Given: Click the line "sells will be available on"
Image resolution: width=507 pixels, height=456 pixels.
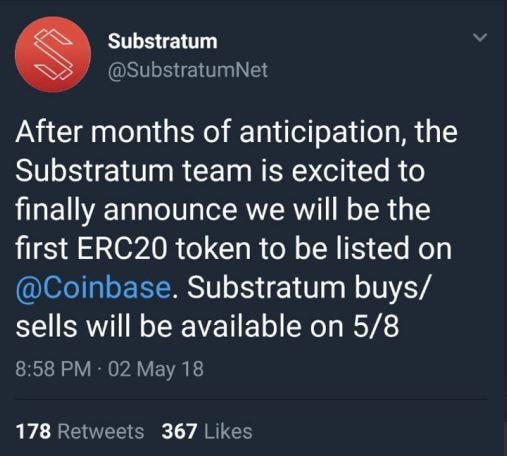Looking at the screenshot, I should coord(180,326).
